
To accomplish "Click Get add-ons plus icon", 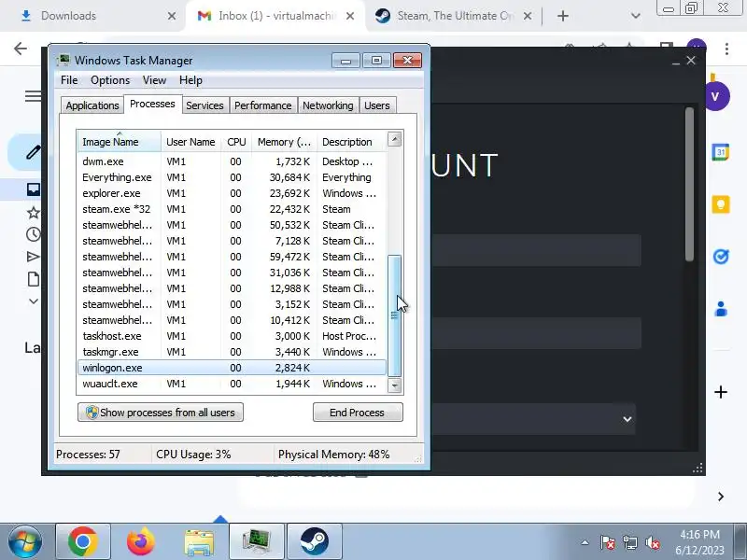I will point(721,392).
